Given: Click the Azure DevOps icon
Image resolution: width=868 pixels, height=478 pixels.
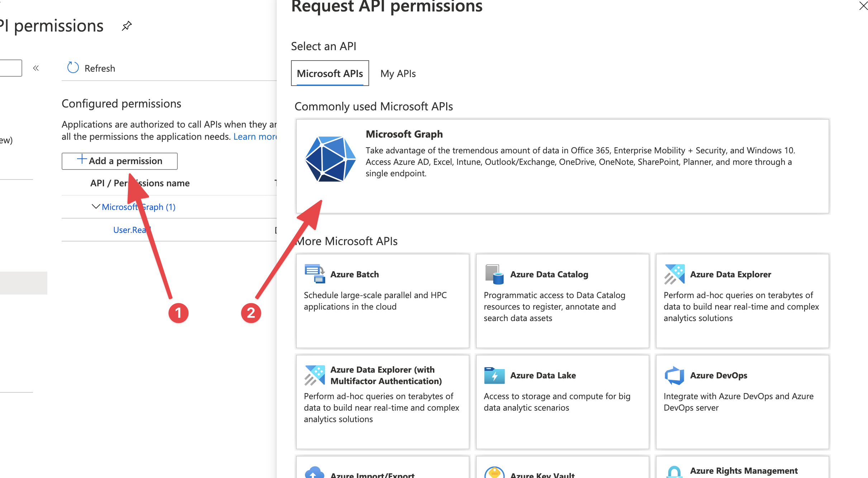Looking at the screenshot, I should point(674,375).
